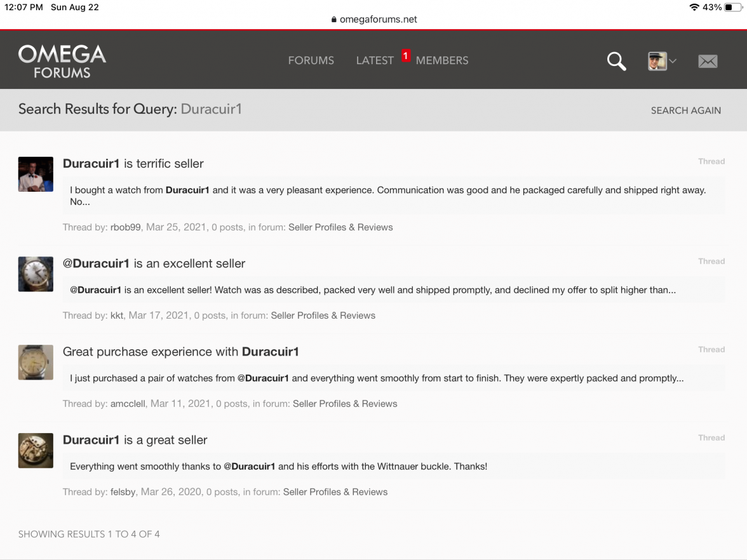Screen dimensions: 747x560
Task: Open "Duracuir1 is a great seller" thread
Action: (135, 440)
